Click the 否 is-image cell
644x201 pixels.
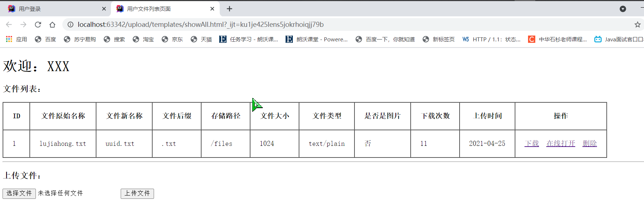[x=382, y=144]
